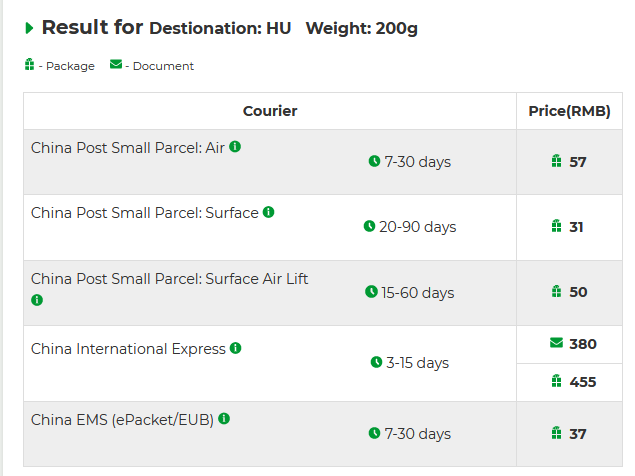
Task: Click info icon next to China EMS (ePacket/EUB)
Action: tap(224, 418)
